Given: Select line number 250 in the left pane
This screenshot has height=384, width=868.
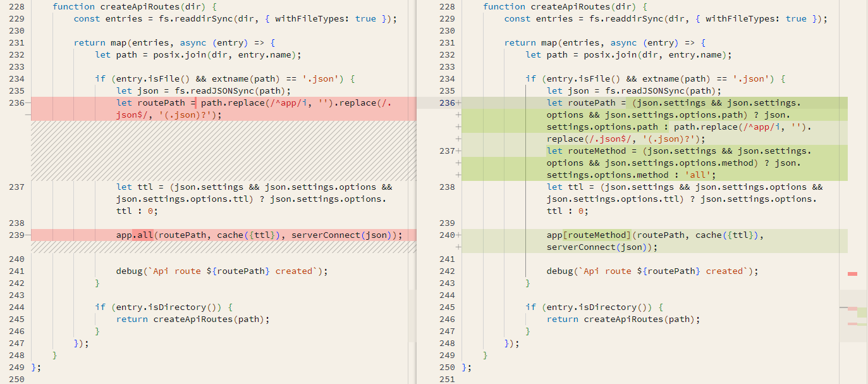Looking at the screenshot, I should (15, 379).
